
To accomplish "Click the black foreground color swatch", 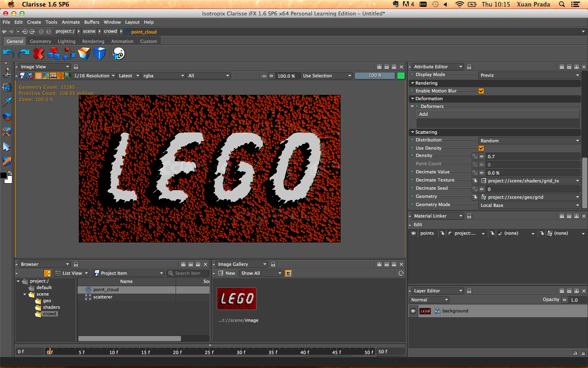I will pyautogui.click(x=4, y=175).
